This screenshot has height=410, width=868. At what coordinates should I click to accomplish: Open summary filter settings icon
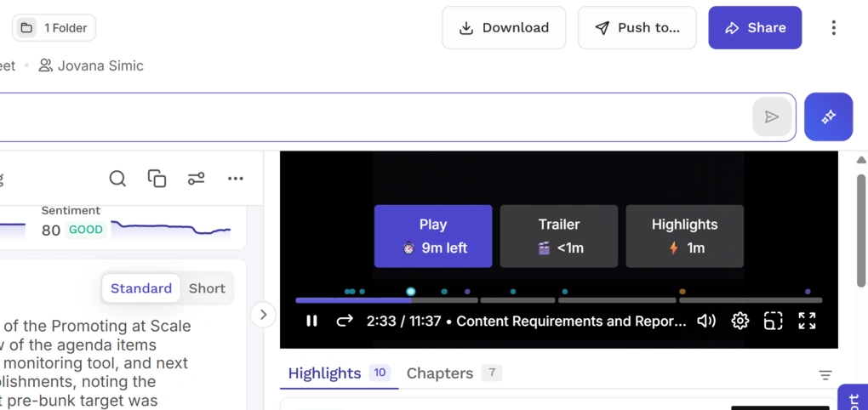pyautogui.click(x=196, y=178)
